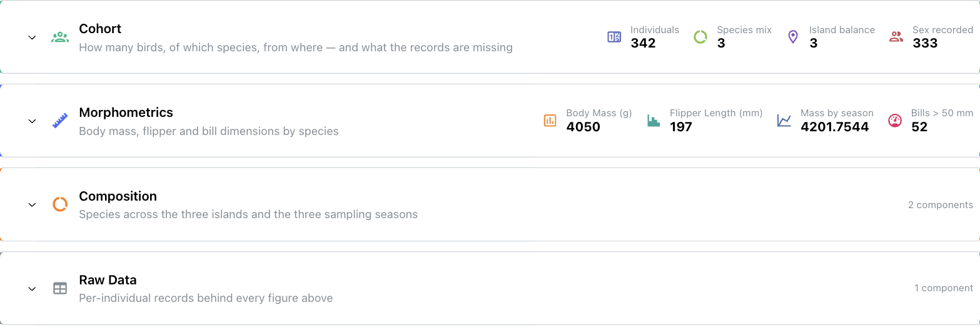Click the Flipper Length histogram icon
Viewport: 980px width, 330px height.
click(654, 121)
